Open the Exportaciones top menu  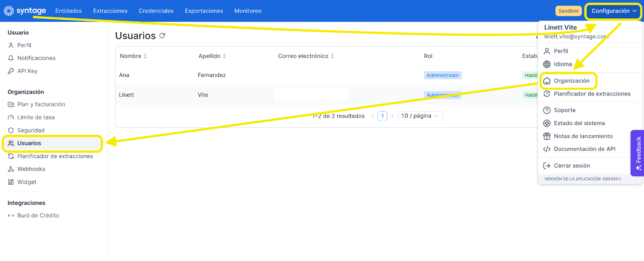coord(204,11)
